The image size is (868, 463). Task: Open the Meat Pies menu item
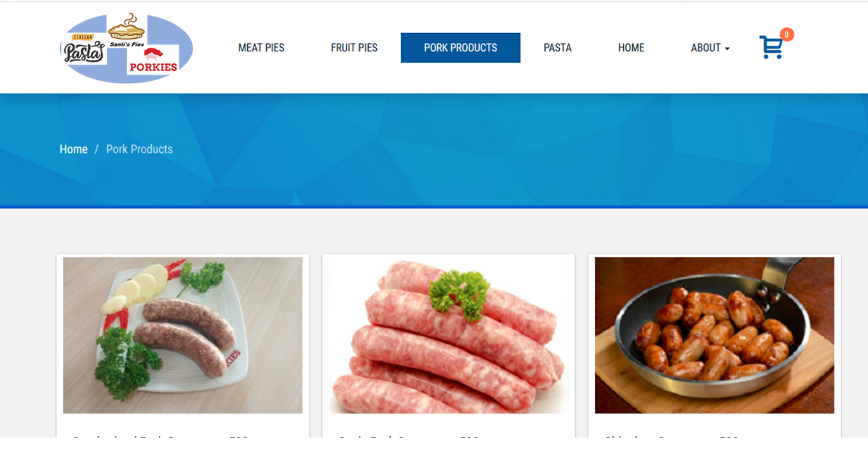point(261,48)
